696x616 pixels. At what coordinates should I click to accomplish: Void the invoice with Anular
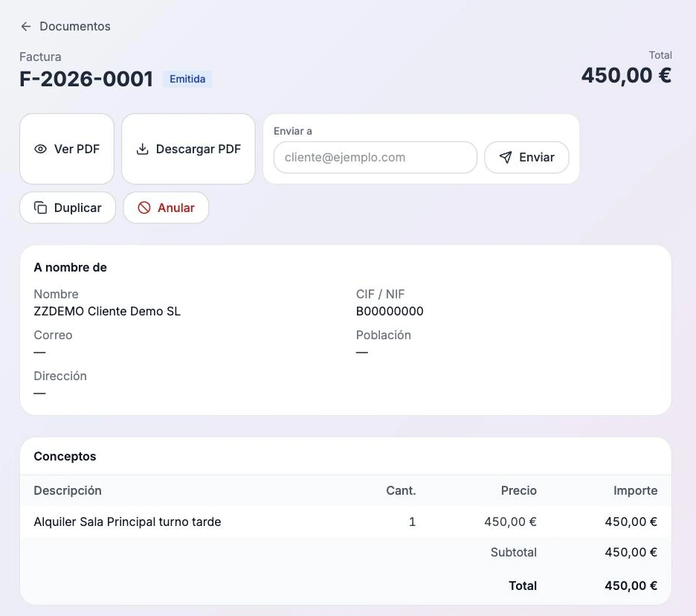166,208
